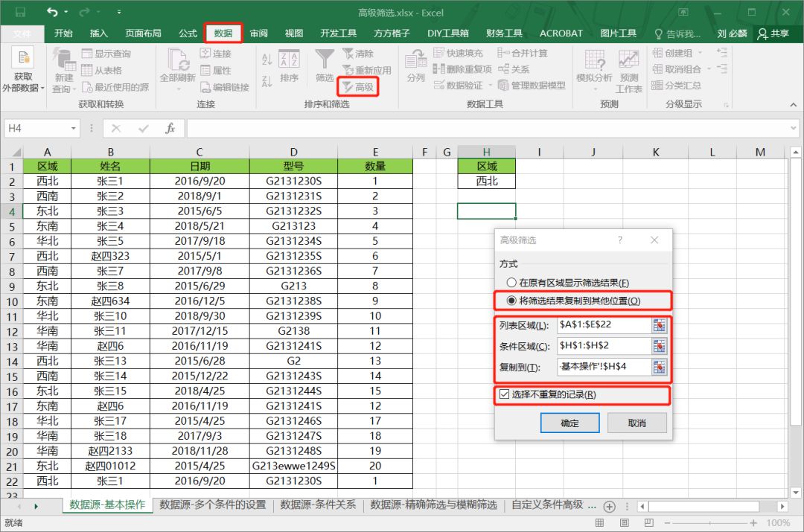Expand the Undo history dropdown arrow
The image size is (804, 532).
point(66,12)
